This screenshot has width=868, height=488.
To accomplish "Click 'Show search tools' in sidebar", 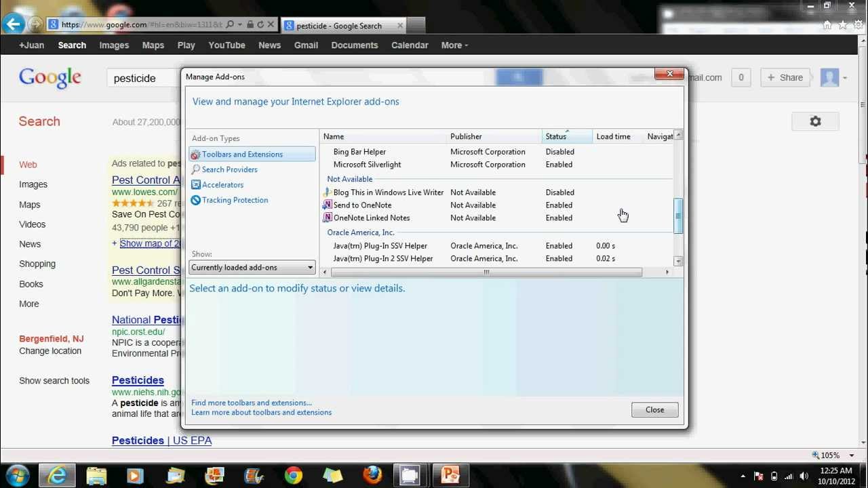I will 54,381.
